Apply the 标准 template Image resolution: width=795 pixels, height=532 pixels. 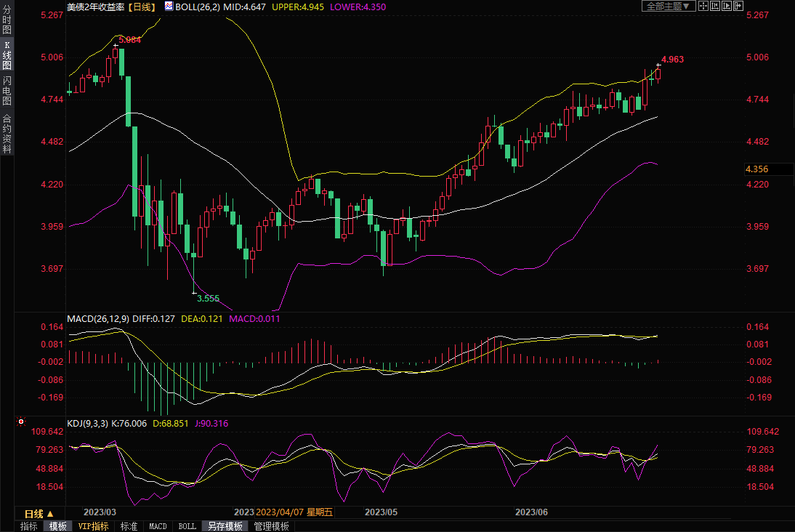click(x=129, y=526)
